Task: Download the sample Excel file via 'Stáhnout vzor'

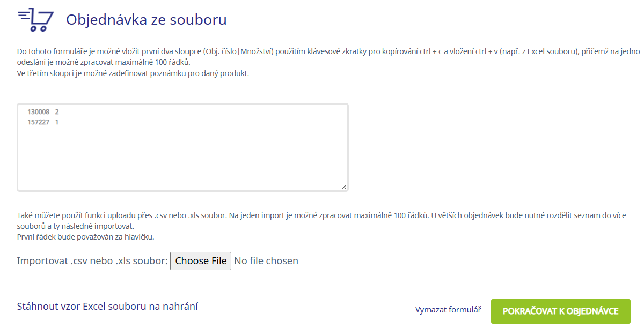Action: coord(108,307)
